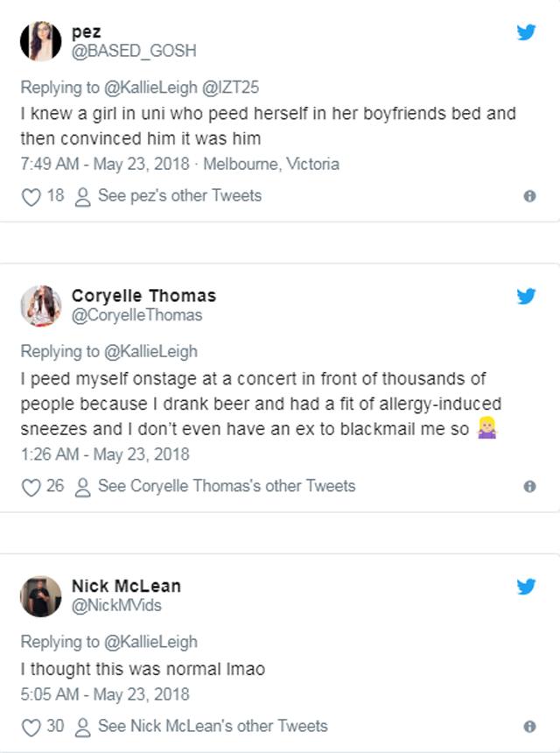Screen dimensions: 560x753
Task: Click the Twitter bird icon on Nick McLean's tweet
Action: 526,587
